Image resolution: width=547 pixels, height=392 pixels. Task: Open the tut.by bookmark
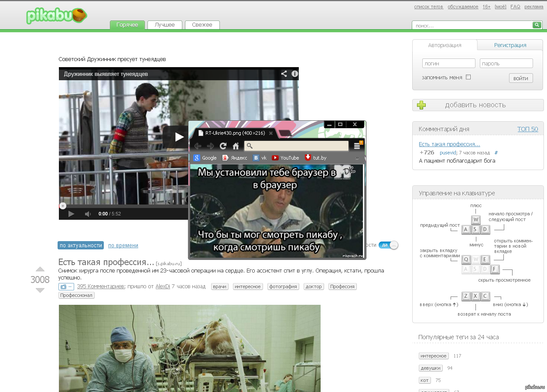click(x=316, y=158)
